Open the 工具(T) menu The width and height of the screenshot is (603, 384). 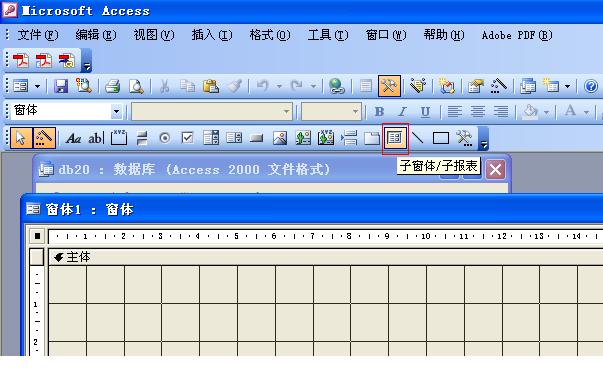point(328,35)
